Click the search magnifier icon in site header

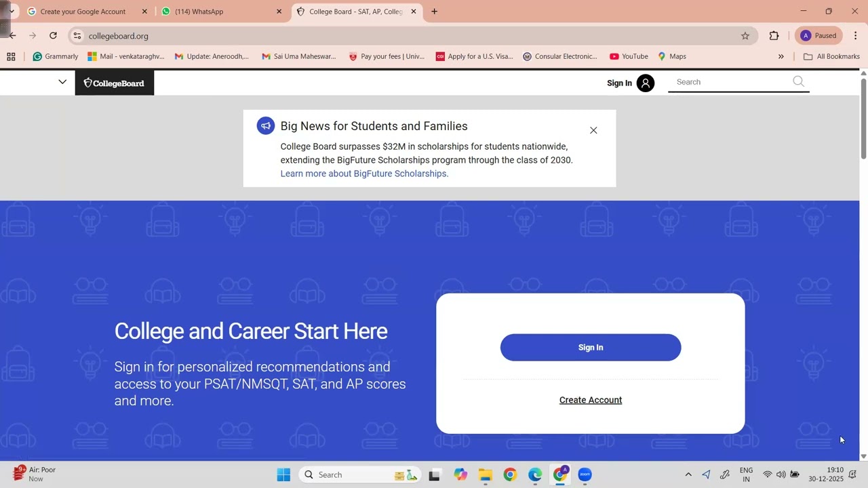(799, 82)
